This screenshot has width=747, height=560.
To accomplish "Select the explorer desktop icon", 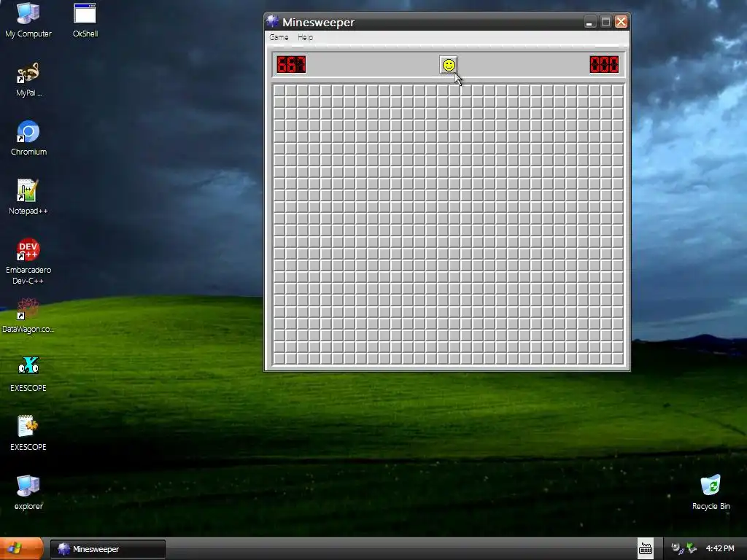I will [x=28, y=493].
